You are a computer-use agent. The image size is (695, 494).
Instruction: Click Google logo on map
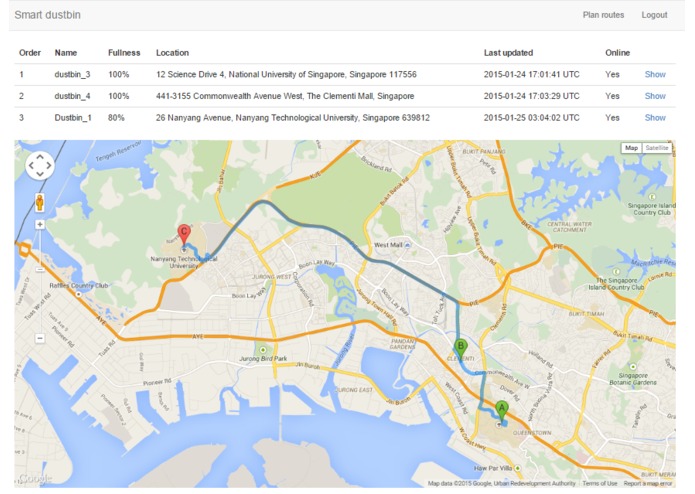(35, 478)
